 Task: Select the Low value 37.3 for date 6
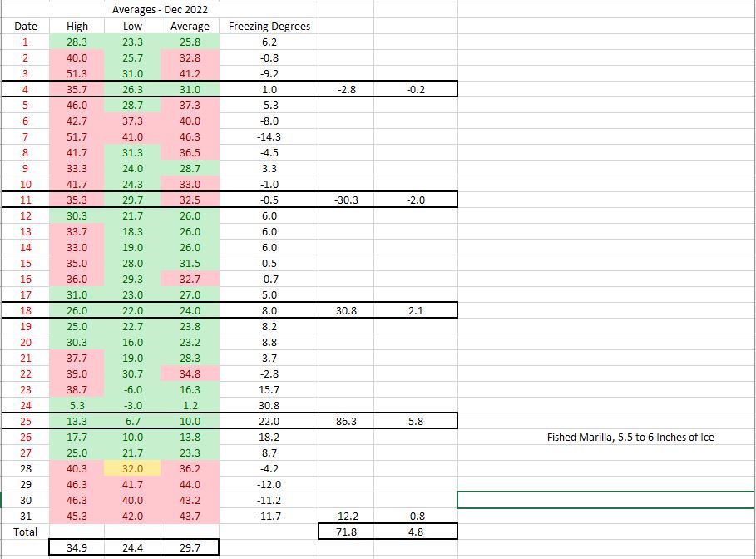pos(132,121)
